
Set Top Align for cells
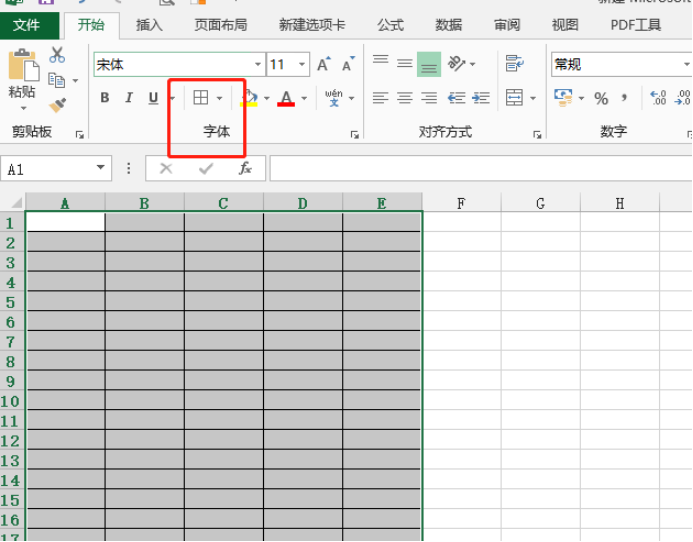(381, 61)
